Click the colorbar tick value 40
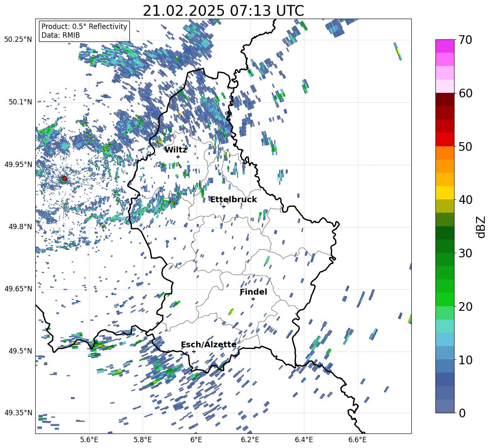Screen dimensions: 491x448 coord(465,200)
